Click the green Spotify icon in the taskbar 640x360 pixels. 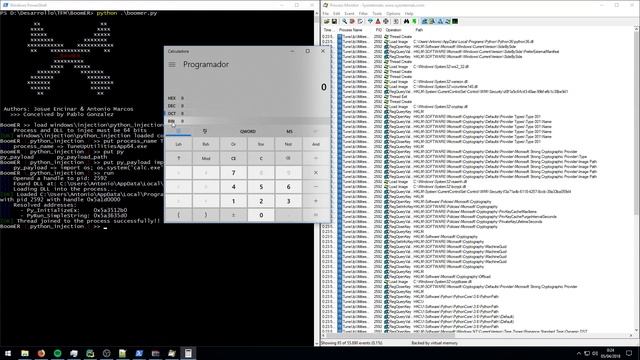coord(58,353)
